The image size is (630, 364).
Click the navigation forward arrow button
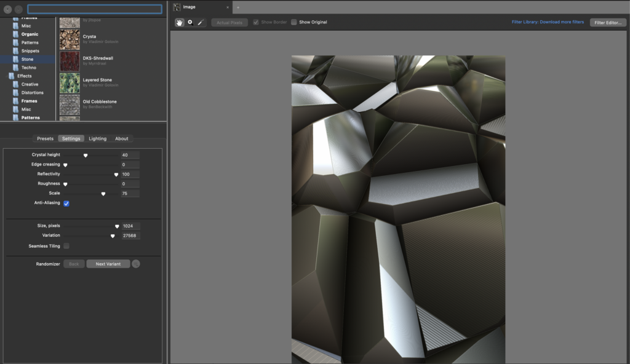point(18,9)
